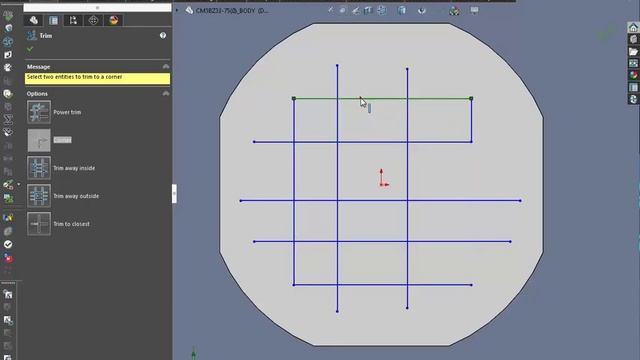The height and width of the screenshot is (360, 640).
Task: Open the SOLIDWORKS Resources home tab
Action: coord(633,28)
